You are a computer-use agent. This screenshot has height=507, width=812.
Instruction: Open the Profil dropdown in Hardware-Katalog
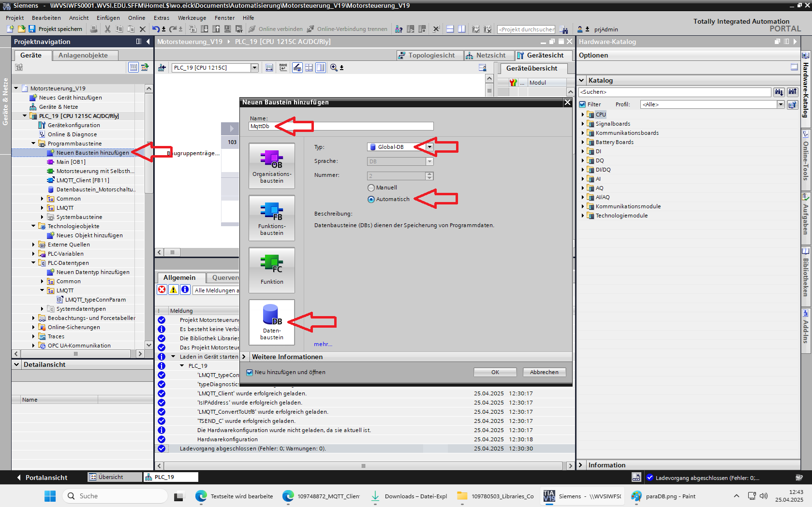[781, 104]
